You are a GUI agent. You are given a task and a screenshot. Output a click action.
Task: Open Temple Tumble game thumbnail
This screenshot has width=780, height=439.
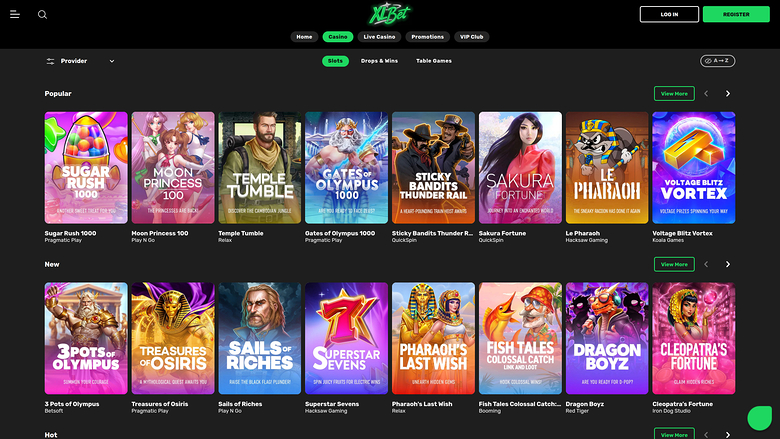(260, 168)
